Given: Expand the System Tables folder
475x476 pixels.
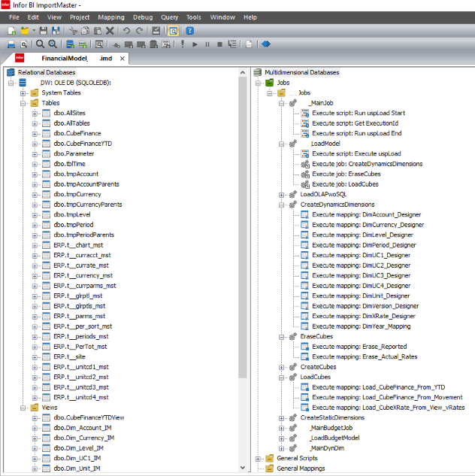Looking at the screenshot, I should pyautogui.click(x=23, y=93).
